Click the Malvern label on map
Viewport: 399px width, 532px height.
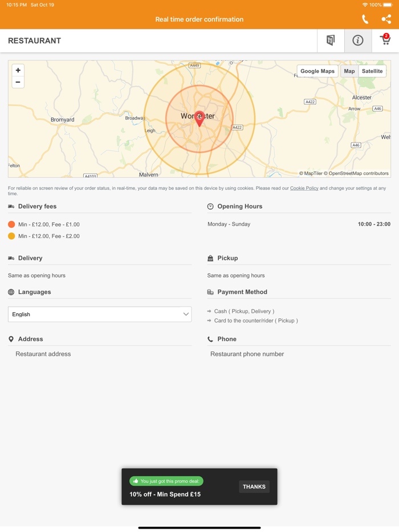[x=148, y=175]
